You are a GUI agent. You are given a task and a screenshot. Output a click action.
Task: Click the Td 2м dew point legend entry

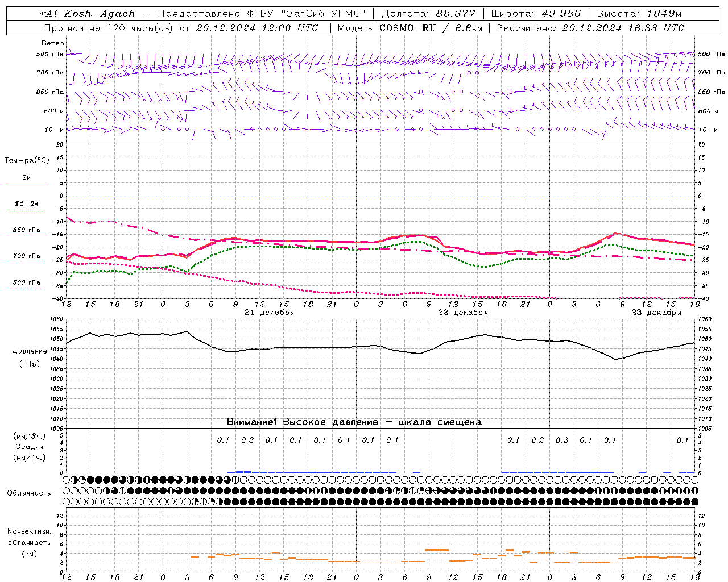pyautogui.click(x=26, y=203)
